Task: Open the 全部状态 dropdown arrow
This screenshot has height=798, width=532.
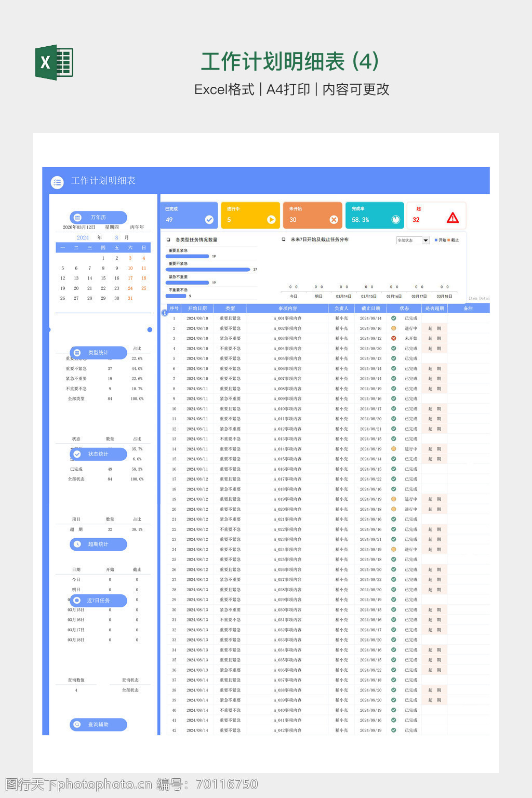Action: pyautogui.click(x=425, y=241)
